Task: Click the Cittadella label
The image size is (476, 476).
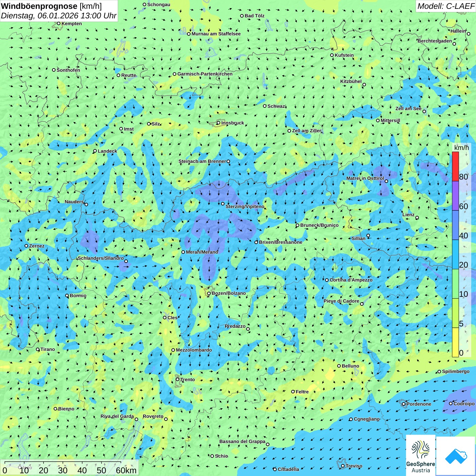Action: click(x=289, y=469)
